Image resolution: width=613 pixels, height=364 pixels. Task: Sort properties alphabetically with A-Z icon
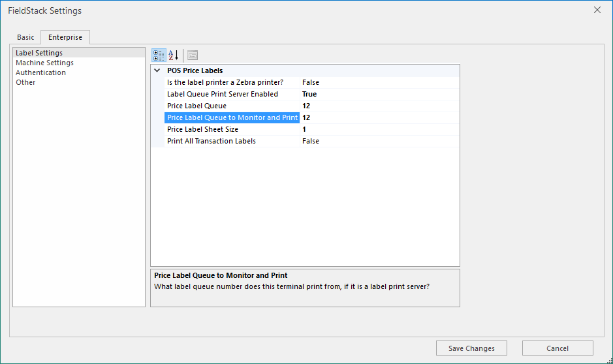point(173,55)
